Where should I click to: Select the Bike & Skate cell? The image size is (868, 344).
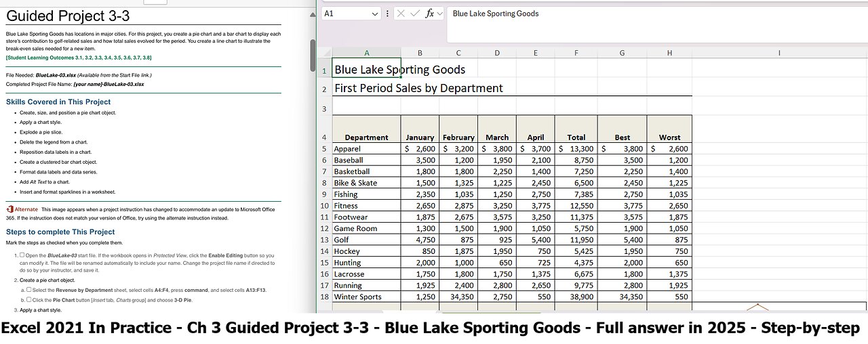tap(367, 183)
